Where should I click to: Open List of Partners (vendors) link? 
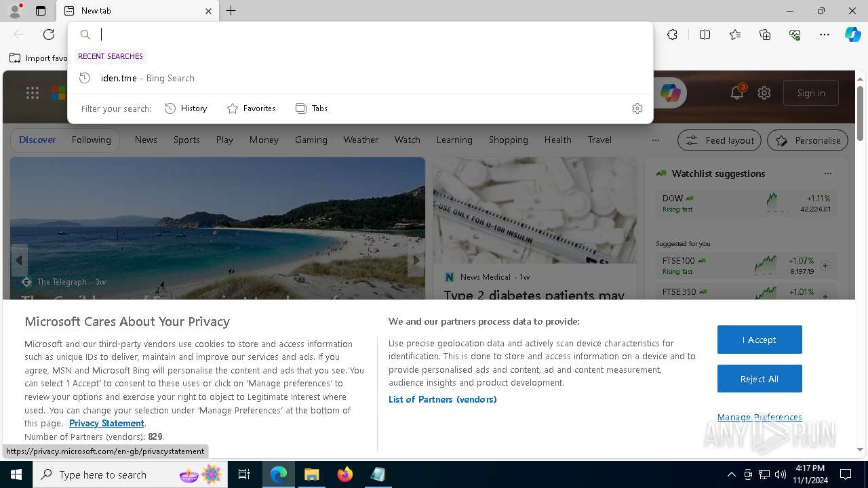(443, 399)
